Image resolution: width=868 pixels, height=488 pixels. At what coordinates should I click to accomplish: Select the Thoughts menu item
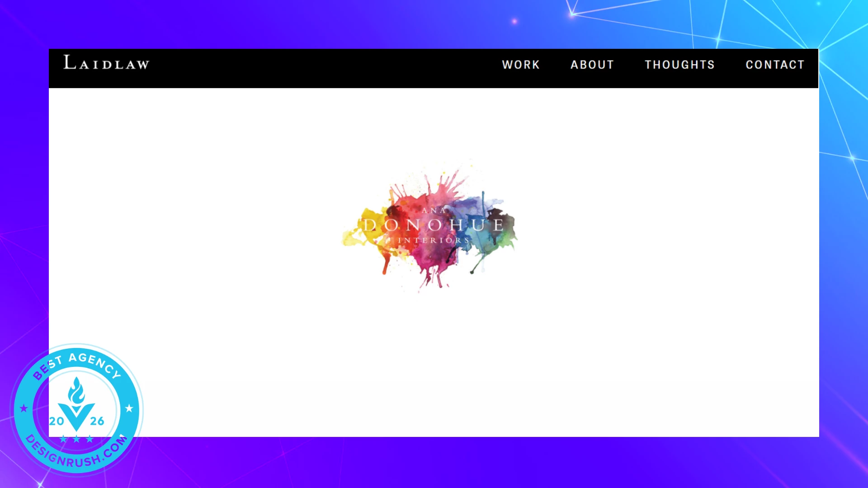click(x=679, y=65)
